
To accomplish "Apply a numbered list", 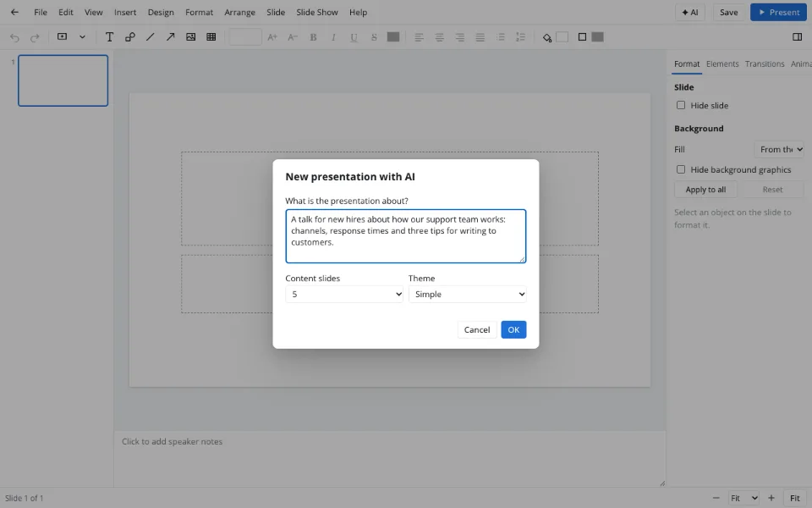I will 520,36.
